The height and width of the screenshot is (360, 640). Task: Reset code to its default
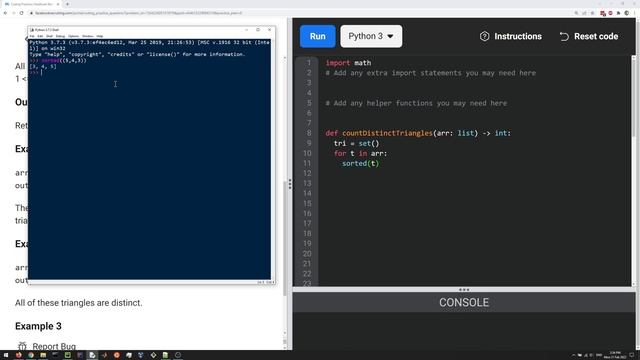click(589, 36)
